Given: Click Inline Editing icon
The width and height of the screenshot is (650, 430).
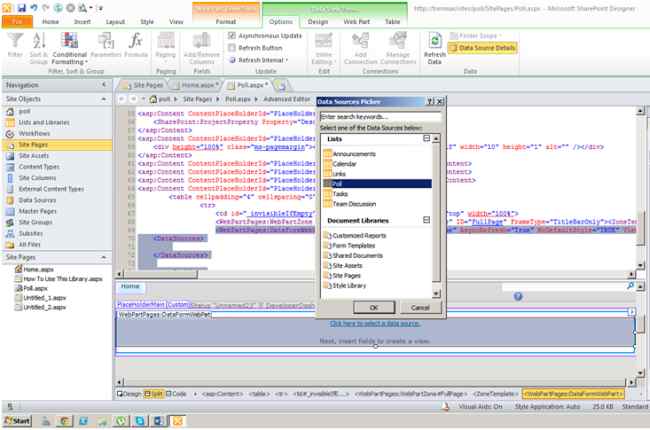Looking at the screenshot, I should pos(324,48).
